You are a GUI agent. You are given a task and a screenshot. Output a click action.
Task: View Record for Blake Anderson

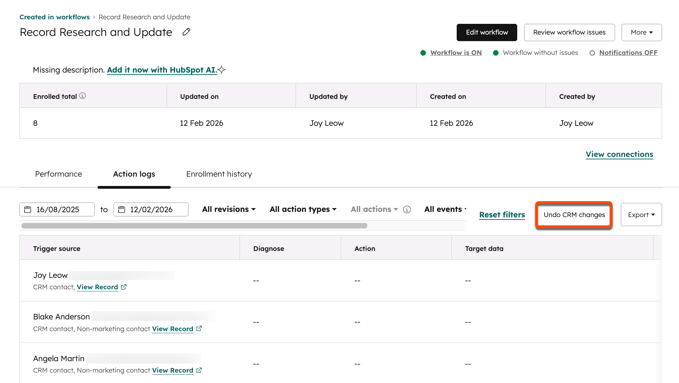[x=172, y=329]
